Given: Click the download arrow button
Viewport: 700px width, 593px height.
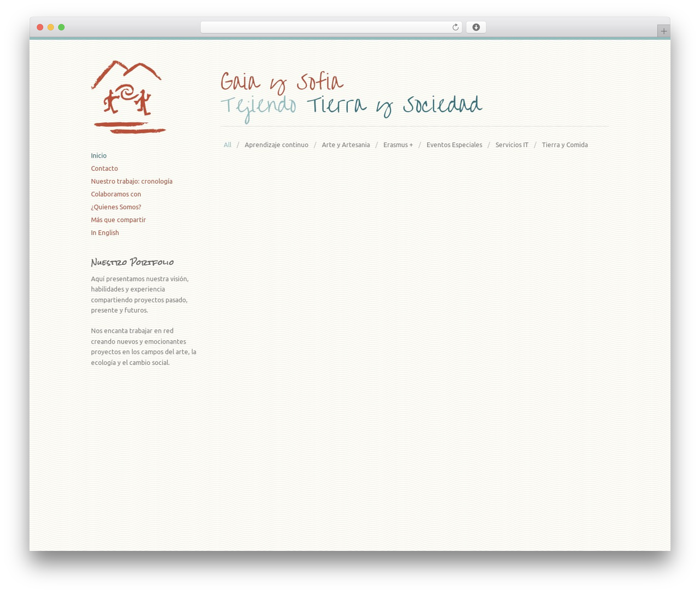Looking at the screenshot, I should (x=476, y=27).
